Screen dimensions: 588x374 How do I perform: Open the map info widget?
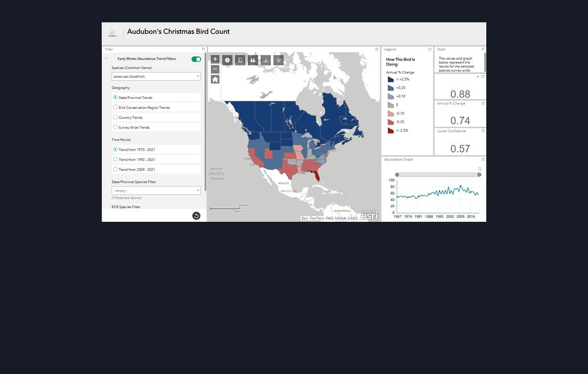pos(227,60)
